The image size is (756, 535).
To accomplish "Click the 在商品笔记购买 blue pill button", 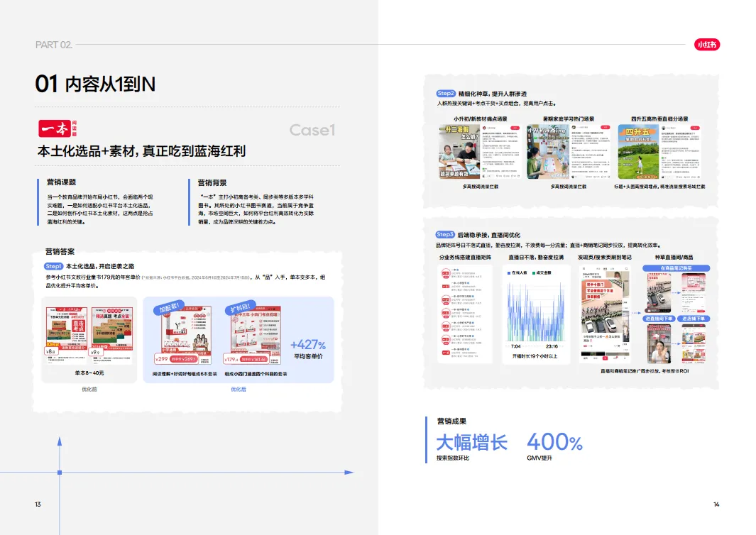I will coord(676,268).
